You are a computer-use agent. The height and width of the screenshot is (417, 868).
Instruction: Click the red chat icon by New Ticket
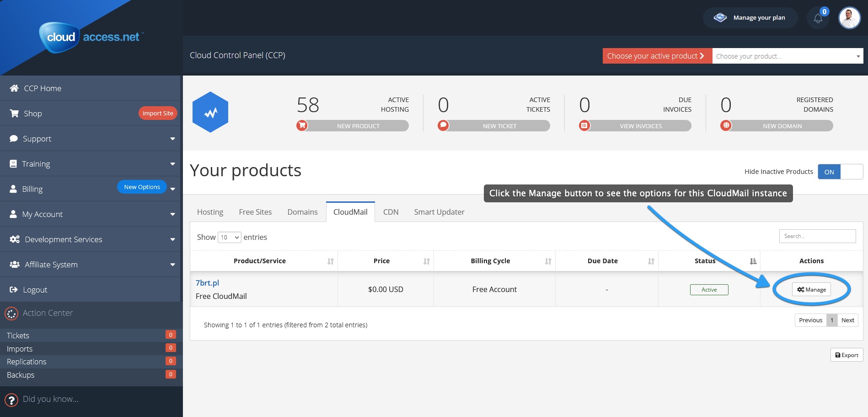[x=443, y=125]
